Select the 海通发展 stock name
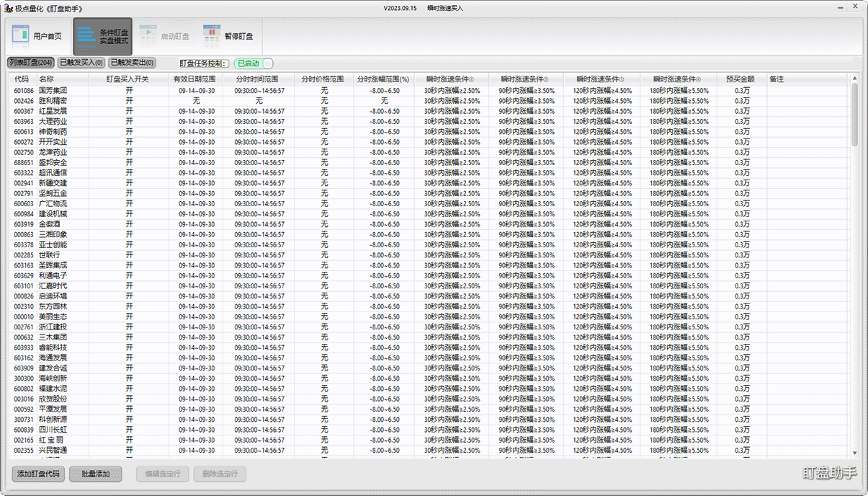Image resolution: width=868 pixels, height=496 pixels. point(53,358)
